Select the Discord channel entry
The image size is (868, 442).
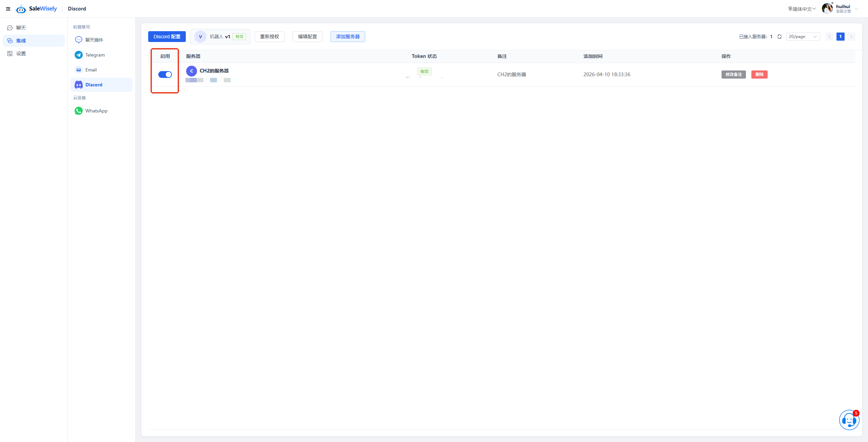click(101, 85)
